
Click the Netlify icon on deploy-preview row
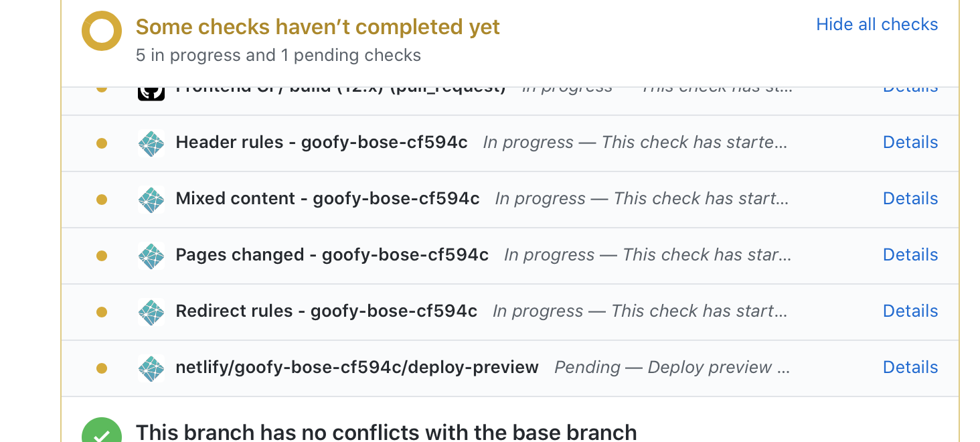[151, 368]
